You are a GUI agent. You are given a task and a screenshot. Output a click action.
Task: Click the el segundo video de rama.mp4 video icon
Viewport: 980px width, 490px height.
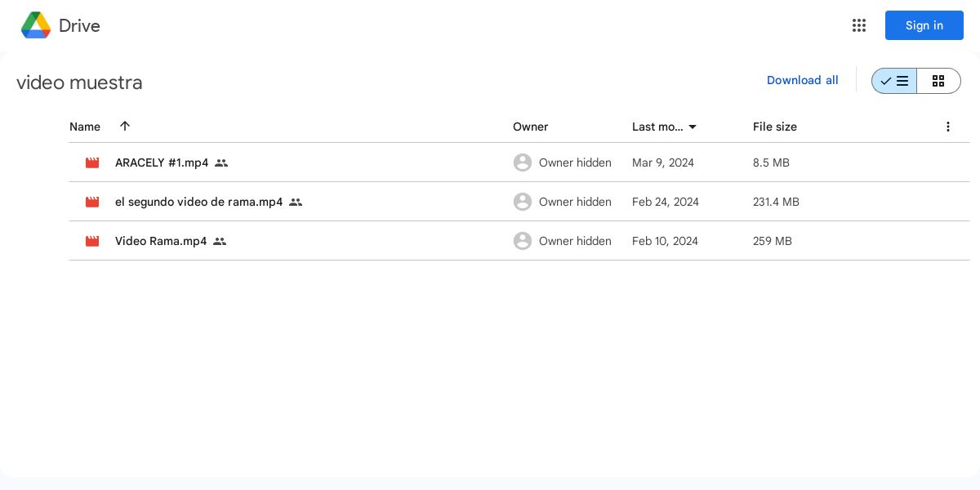[x=92, y=202]
